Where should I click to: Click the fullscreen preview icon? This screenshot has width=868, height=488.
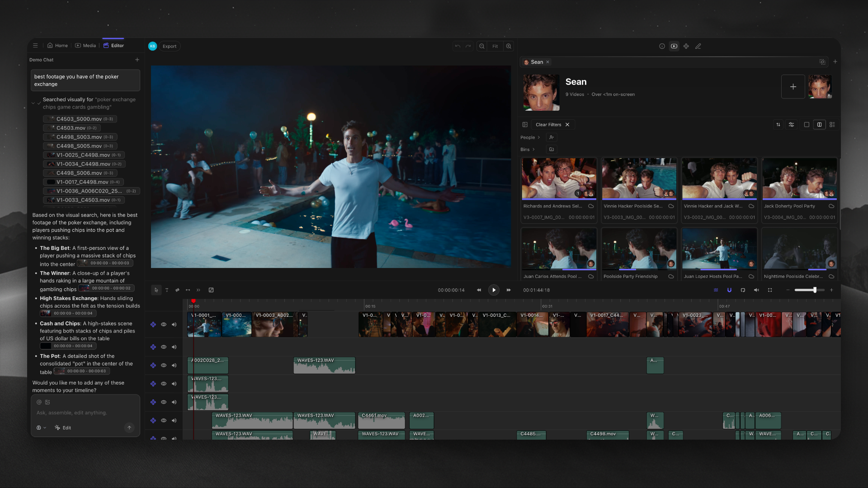[770, 290]
